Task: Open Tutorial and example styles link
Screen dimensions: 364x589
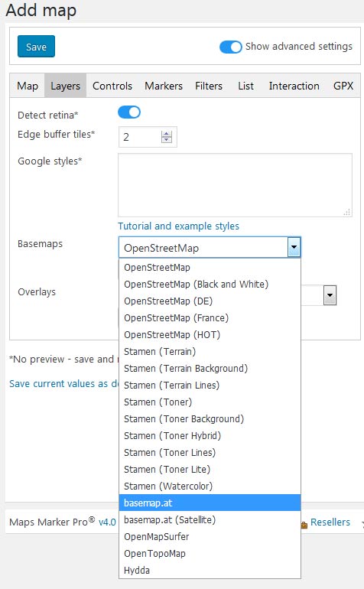Action: (x=178, y=226)
